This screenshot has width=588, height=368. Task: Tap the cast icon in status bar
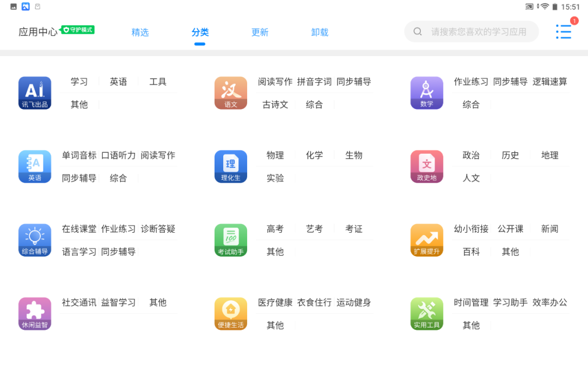(529, 7)
